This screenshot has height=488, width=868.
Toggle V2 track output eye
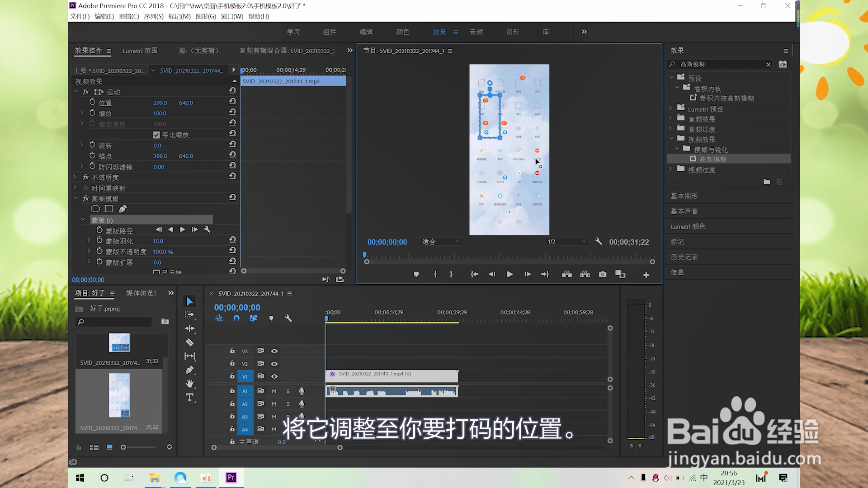coord(274,364)
